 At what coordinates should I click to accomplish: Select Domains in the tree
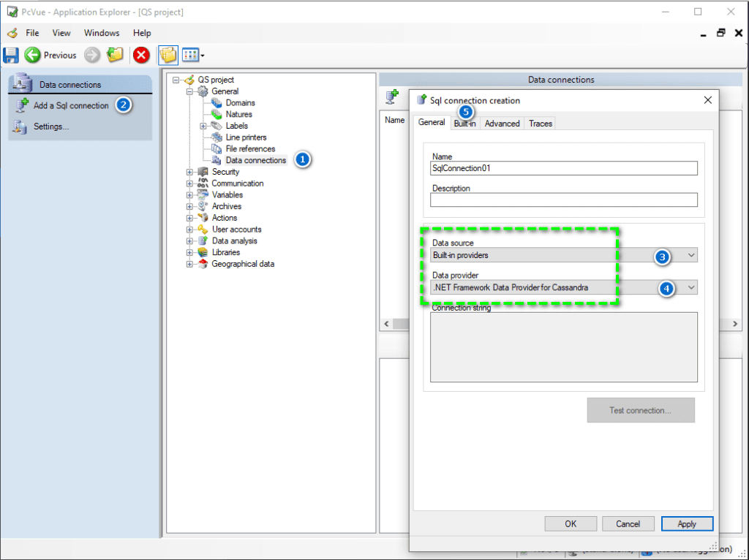240,102
